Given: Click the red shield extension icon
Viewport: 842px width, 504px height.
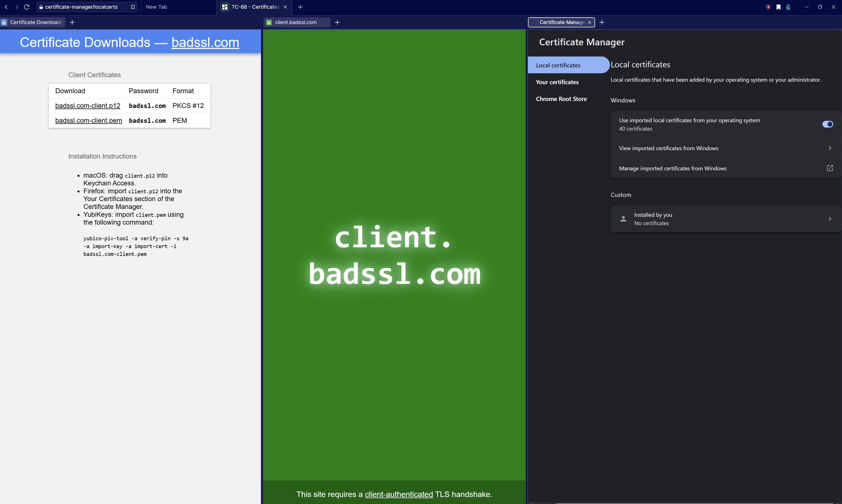Looking at the screenshot, I should pyautogui.click(x=768, y=7).
